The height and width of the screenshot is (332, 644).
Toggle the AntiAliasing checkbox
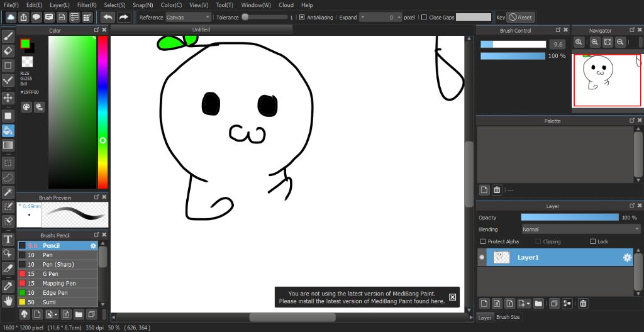click(x=302, y=18)
